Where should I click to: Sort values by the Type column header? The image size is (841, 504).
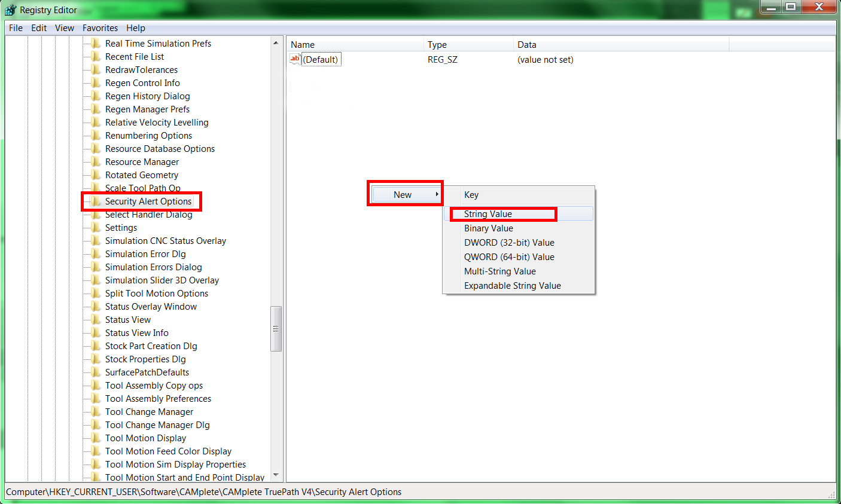[469, 44]
